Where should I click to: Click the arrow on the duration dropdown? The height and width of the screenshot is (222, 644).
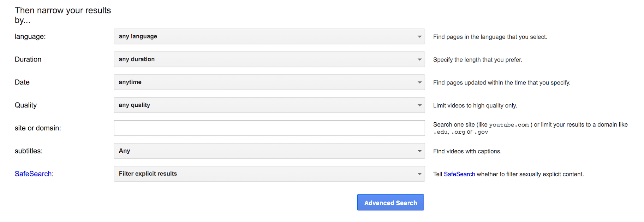pyautogui.click(x=419, y=59)
